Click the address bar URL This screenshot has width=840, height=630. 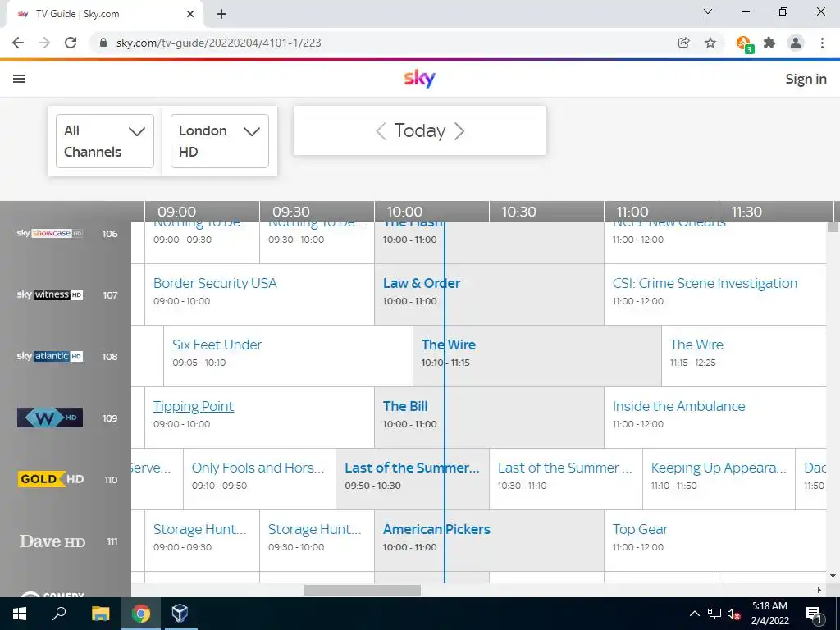(218, 43)
